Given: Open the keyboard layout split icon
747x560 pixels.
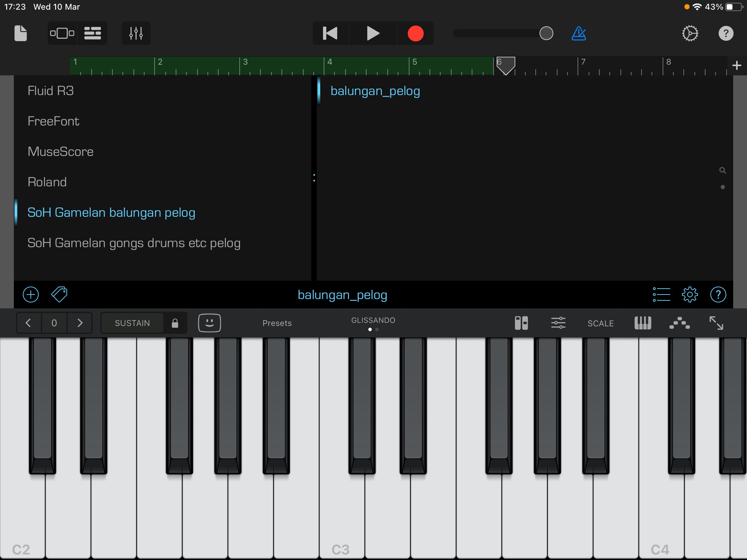Looking at the screenshot, I should 521,323.
